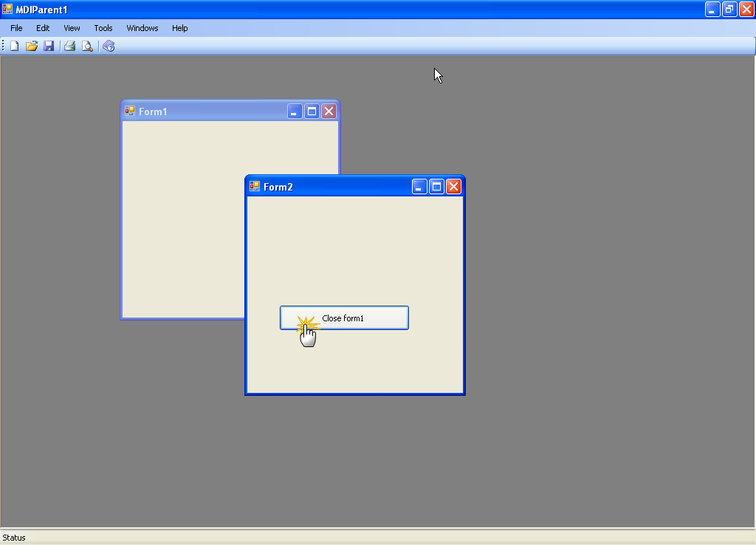
Task: Open the Tools menu
Action: (x=103, y=28)
